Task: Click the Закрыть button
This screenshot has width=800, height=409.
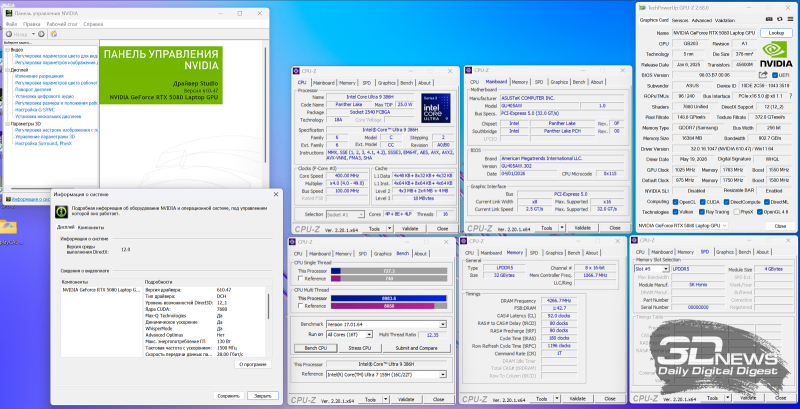Action: tap(263, 396)
